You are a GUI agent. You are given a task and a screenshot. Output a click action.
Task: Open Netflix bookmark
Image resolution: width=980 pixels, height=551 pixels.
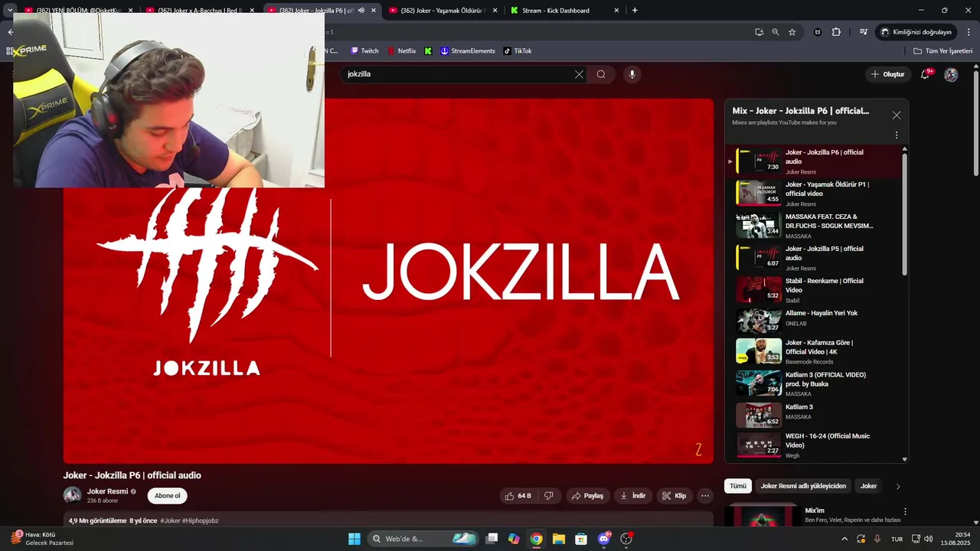[402, 51]
